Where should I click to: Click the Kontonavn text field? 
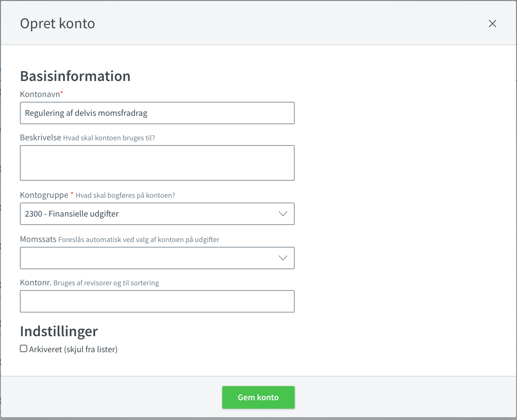[x=157, y=113]
